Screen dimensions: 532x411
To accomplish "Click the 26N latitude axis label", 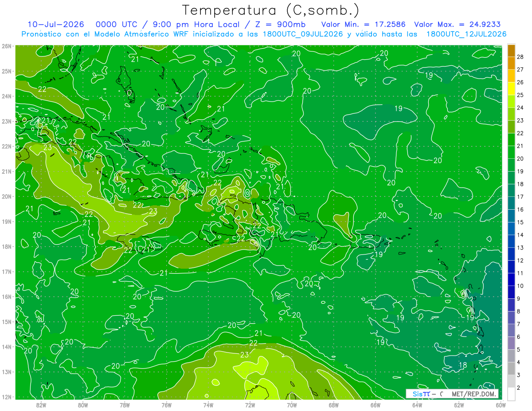I will (7, 46).
